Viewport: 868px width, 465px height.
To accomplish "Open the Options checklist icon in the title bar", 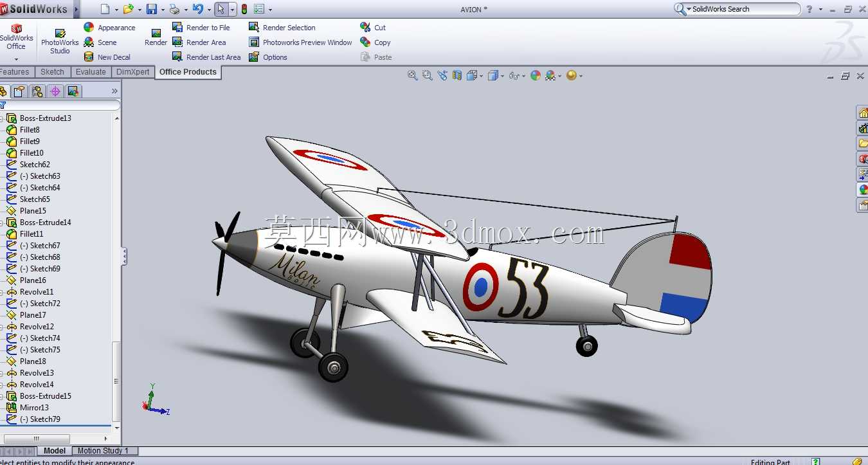I will pos(259,9).
